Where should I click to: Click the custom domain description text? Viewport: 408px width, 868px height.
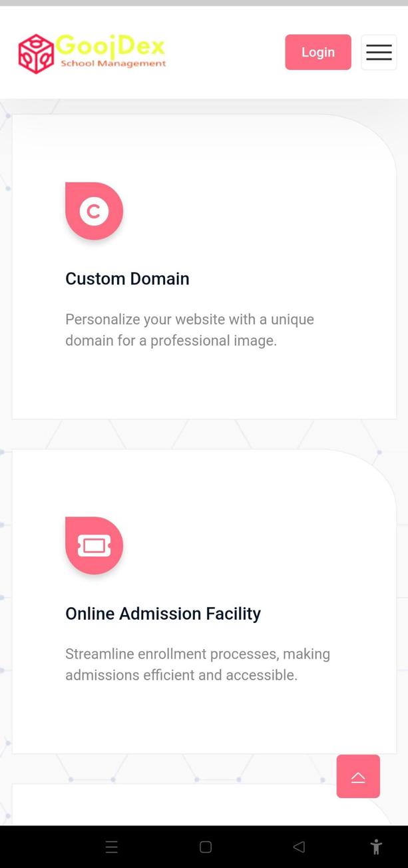189,329
